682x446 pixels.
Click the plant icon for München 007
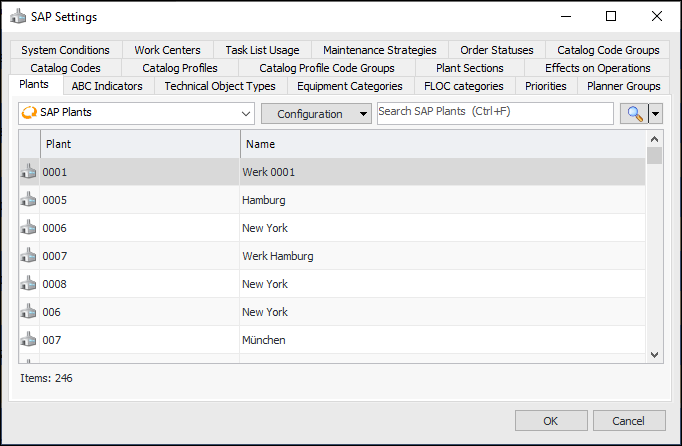(28, 340)
